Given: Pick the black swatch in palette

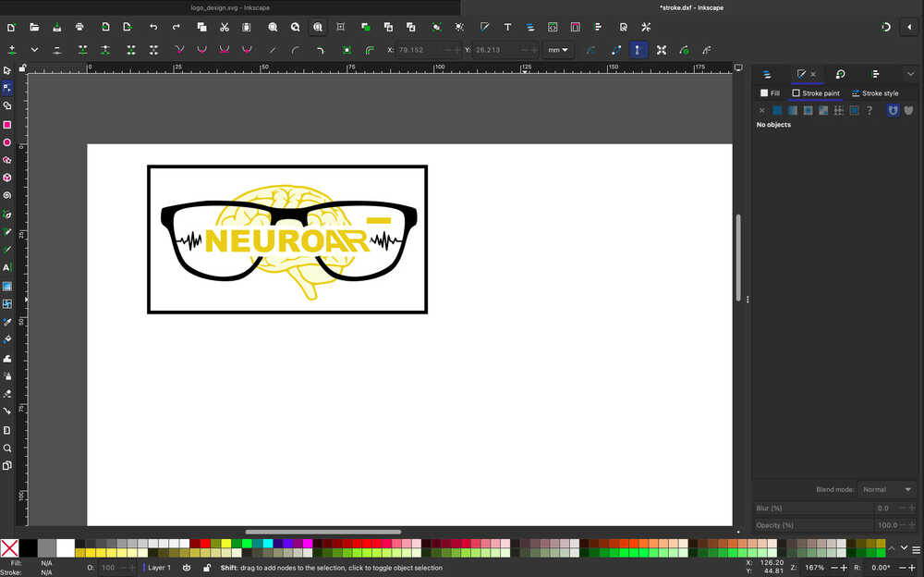Looking at the screenshot, I should (29, 548).
